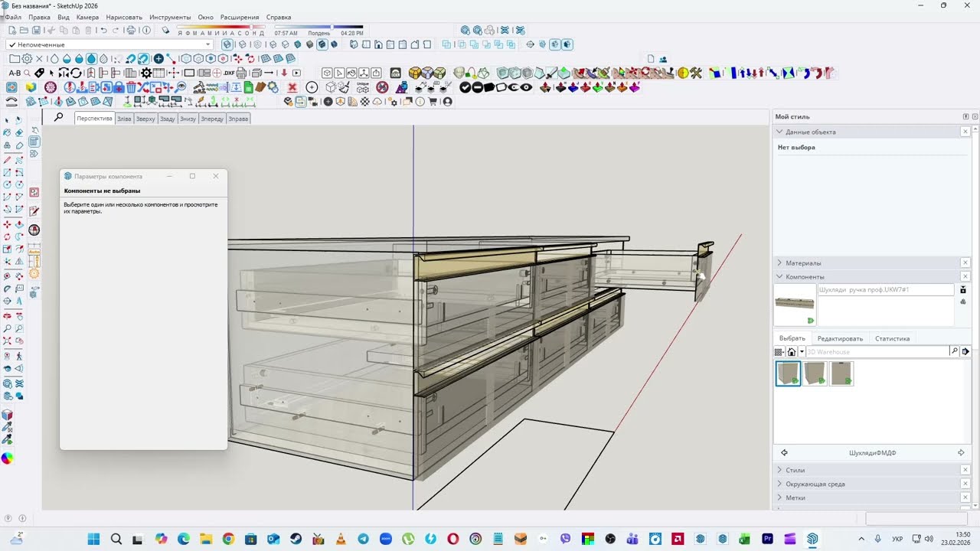Click the Open folder icon
The image size is (980, 551).
click(24, 30)
